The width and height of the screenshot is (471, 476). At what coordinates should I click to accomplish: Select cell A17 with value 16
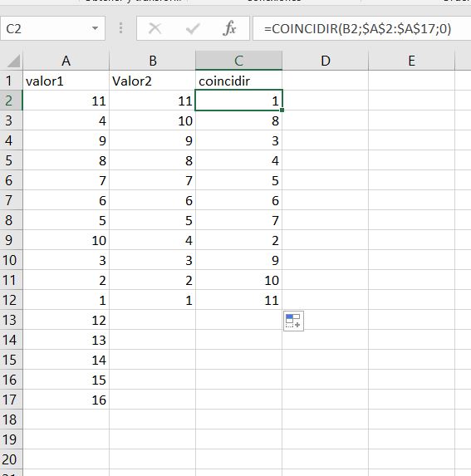pos(66,400)
